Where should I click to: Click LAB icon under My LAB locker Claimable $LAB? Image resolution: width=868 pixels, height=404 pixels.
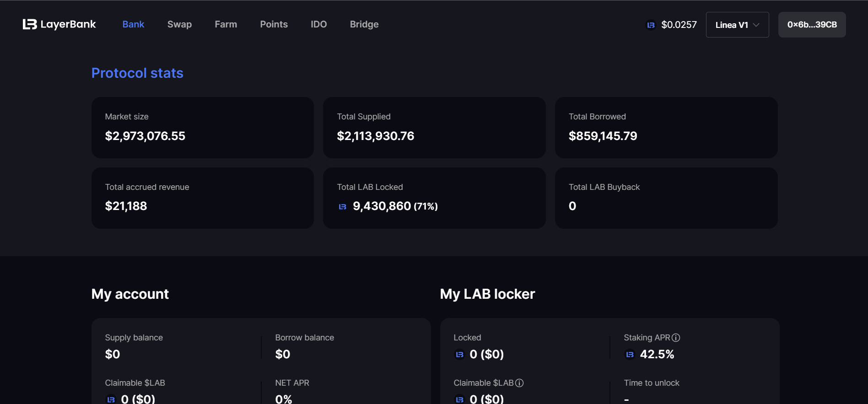pos(459,399)
